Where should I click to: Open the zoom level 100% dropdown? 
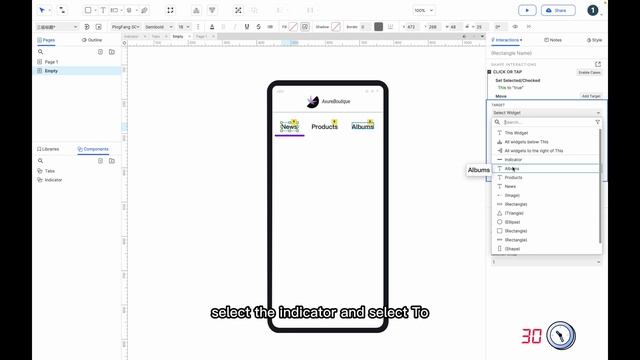(x=424, y=10)
